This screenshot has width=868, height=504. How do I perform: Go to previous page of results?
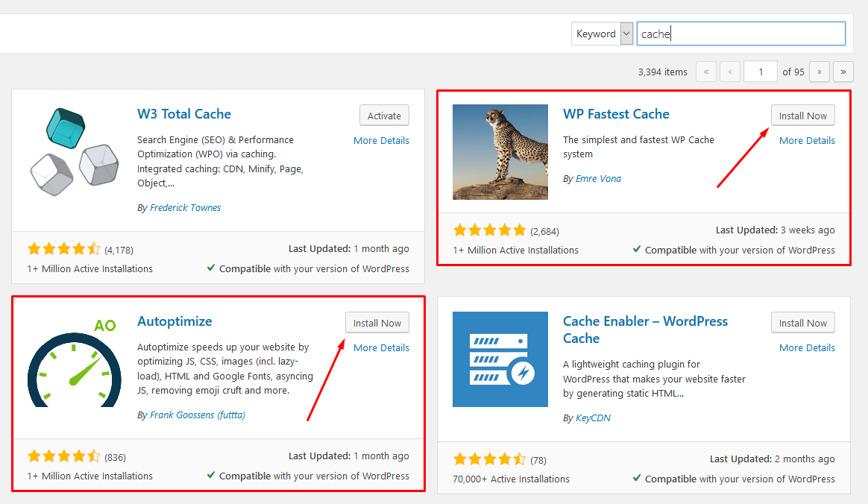(730, 72)
